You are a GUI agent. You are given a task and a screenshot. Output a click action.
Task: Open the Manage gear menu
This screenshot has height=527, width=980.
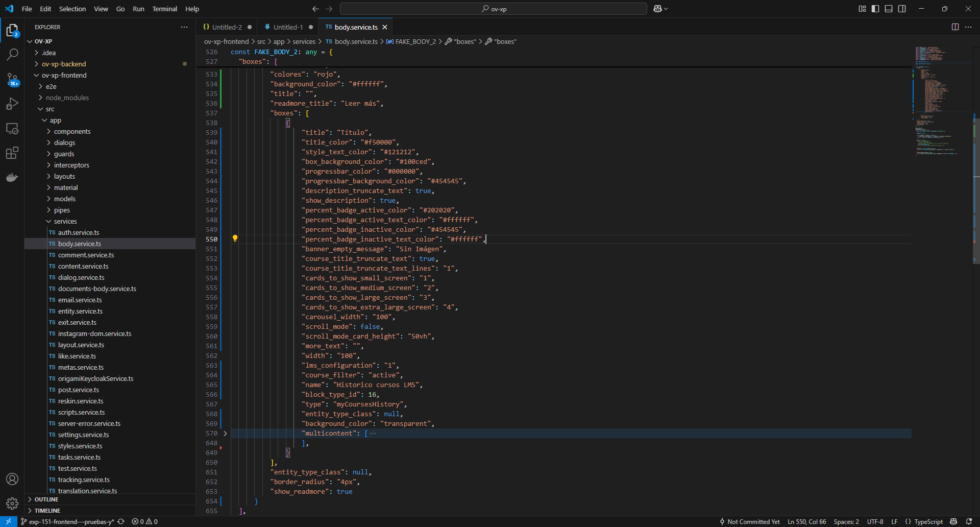(12, 504)
